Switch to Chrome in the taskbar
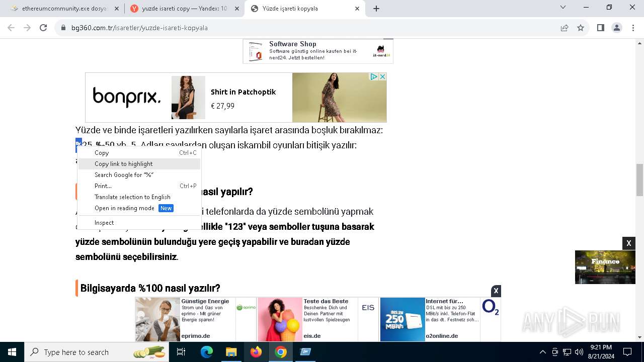 pos(281,352)
